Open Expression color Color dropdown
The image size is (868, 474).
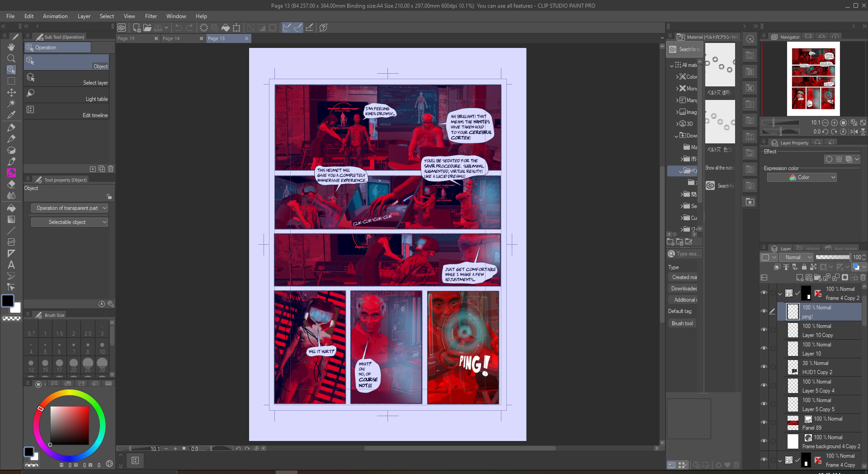point(802,177)
